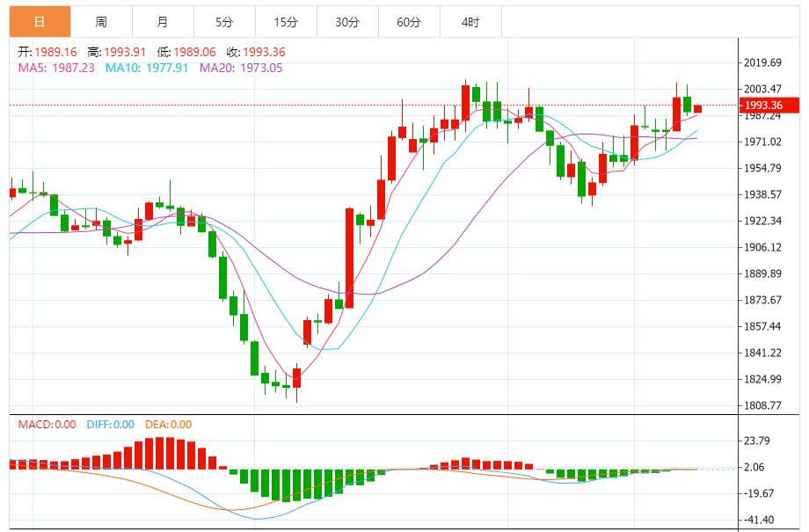Click the MA20: 1973.05 legend
This screenshot has height=532, width=809.
[x=241, y=68]
